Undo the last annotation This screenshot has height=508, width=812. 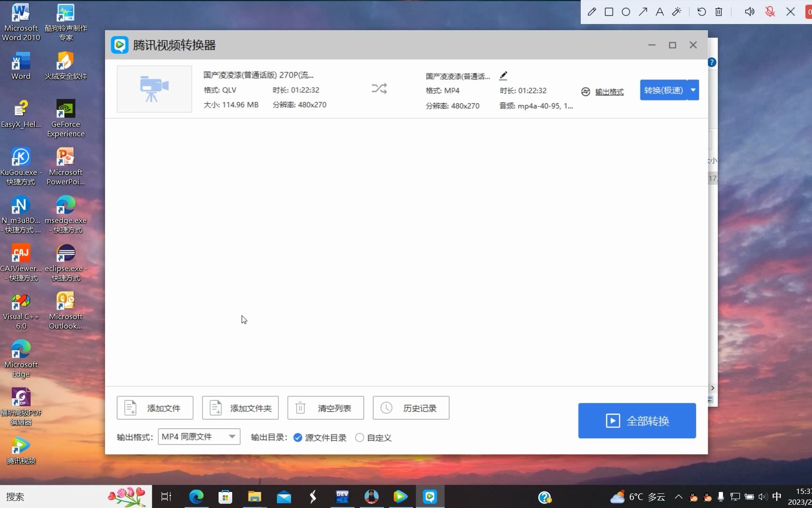[701, 12]
